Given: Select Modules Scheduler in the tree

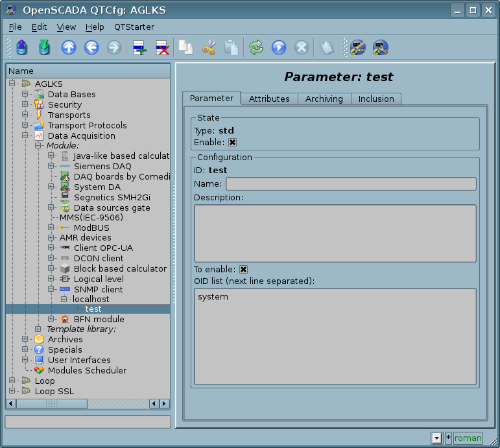Looking at the screenshot, I should [87, 370].
